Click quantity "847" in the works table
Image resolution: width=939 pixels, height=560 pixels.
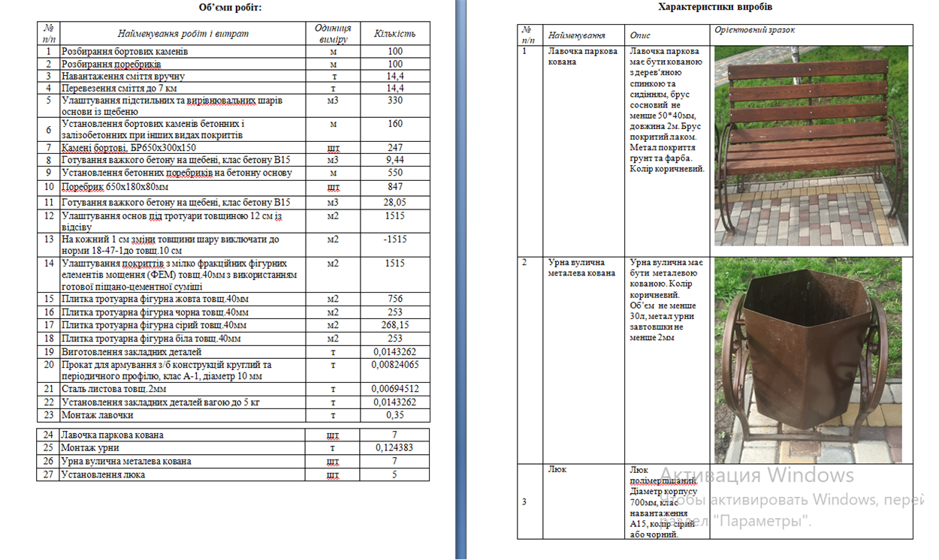[395, 188]
